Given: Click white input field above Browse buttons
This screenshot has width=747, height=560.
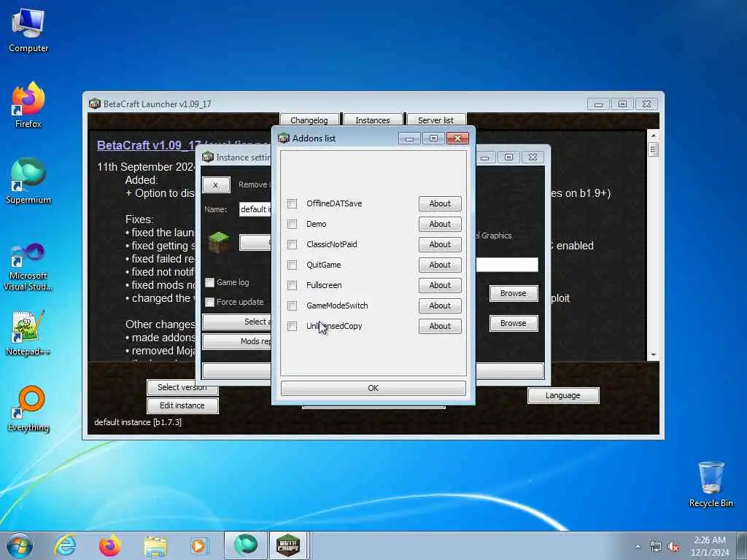Looking at the screenshot, I should point(507,265).
